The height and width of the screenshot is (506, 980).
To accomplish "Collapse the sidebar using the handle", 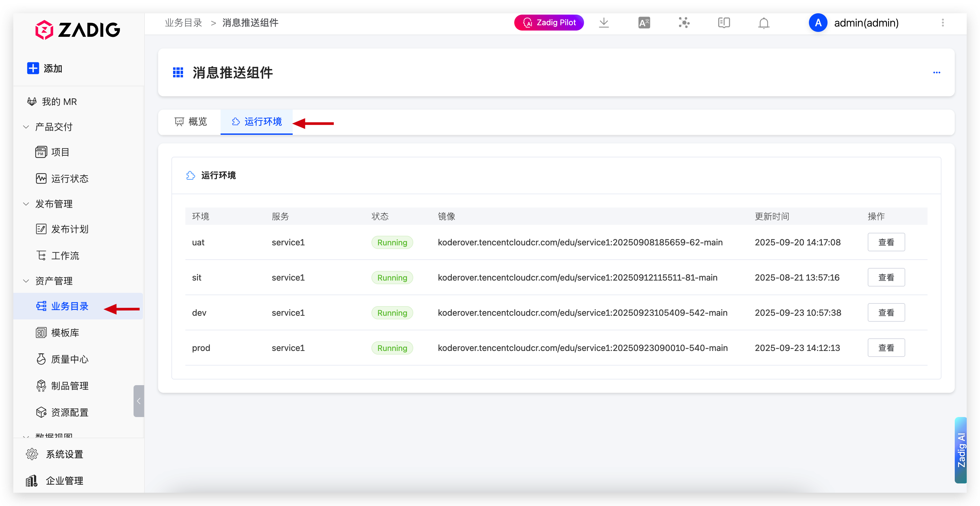I will click(x=139, y=401).
